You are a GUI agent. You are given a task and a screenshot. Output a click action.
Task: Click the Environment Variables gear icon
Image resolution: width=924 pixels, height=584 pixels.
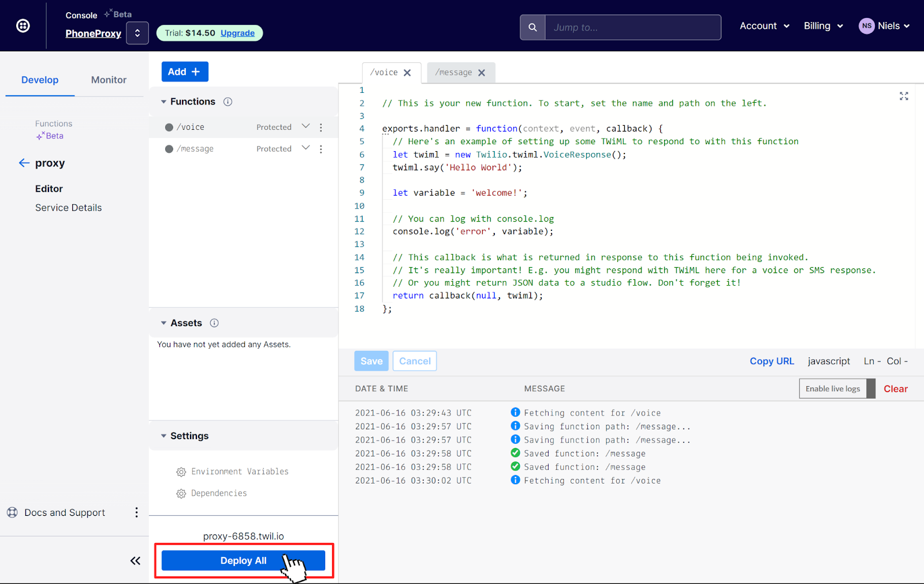181,472
